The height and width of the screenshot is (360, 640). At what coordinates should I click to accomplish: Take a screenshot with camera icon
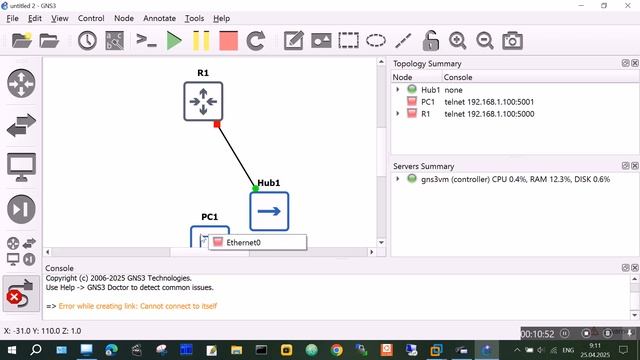[512, 41]
